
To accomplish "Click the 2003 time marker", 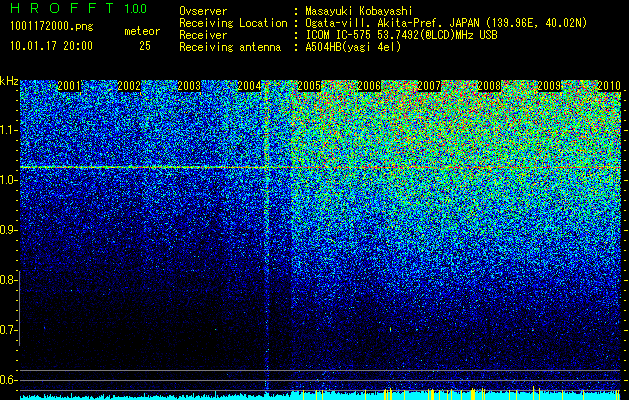I will [x=189, y=86].
